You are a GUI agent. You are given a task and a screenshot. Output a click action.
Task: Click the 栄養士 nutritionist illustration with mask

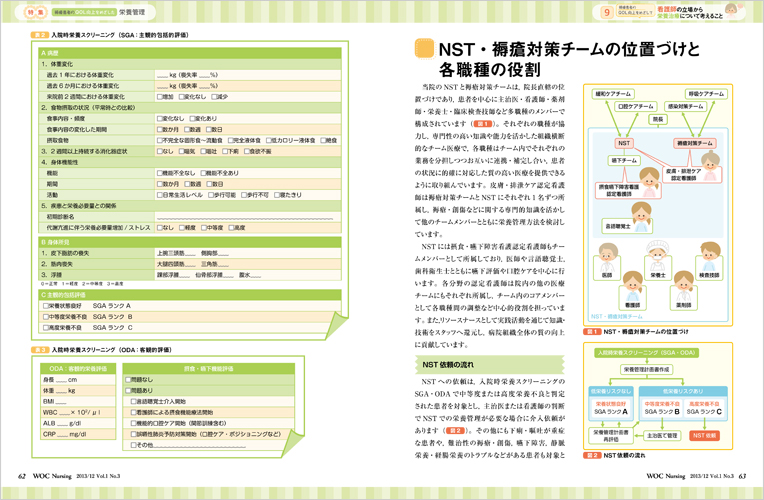pos(658,257)
